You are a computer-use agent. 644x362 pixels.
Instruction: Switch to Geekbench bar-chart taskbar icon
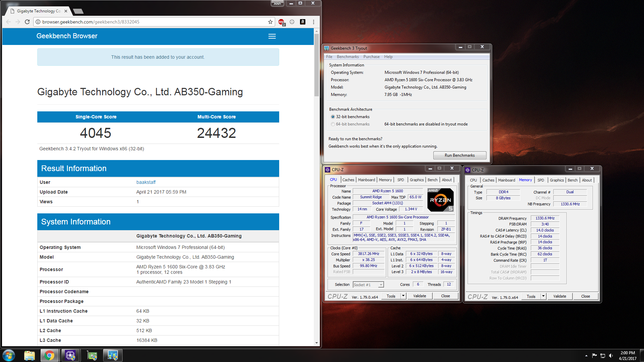113,355
